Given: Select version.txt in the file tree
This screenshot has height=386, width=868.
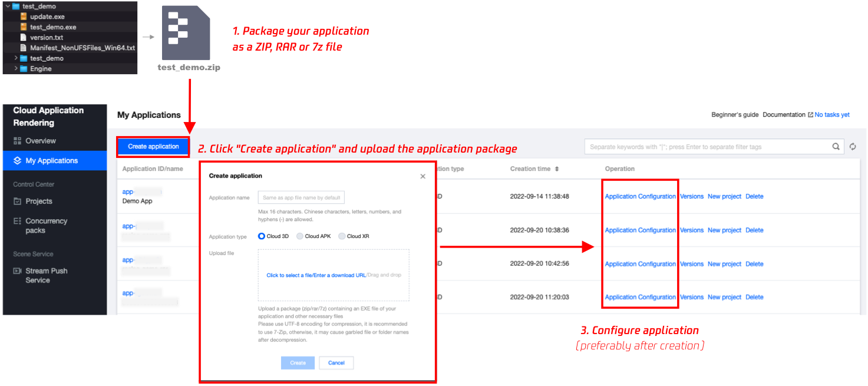Looking at the screenshot, I should [x=46, y=37].
